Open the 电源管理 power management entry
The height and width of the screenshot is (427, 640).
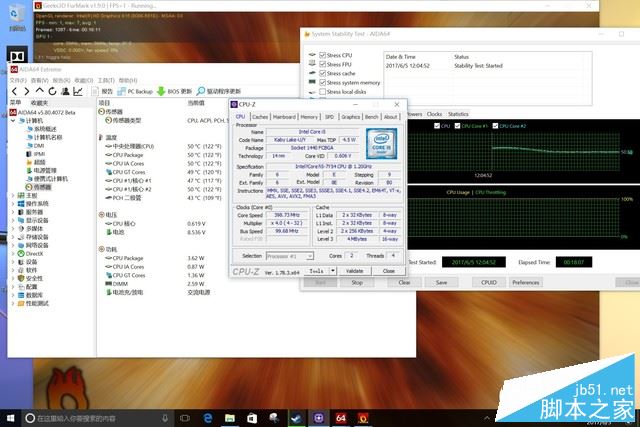click(42, 171)
